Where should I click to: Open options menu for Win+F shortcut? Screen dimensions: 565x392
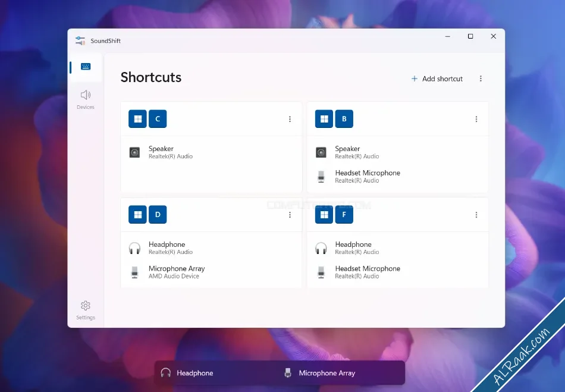[476, 215]
